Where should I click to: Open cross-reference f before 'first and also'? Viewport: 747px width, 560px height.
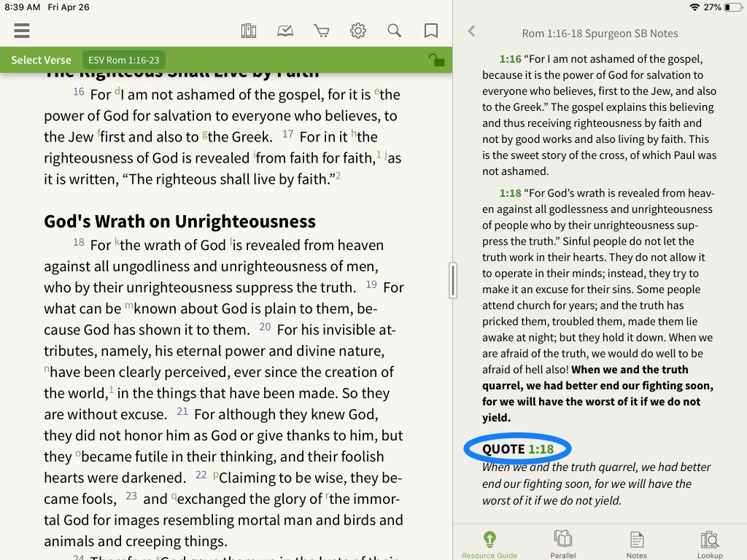[x=98, y=133]
